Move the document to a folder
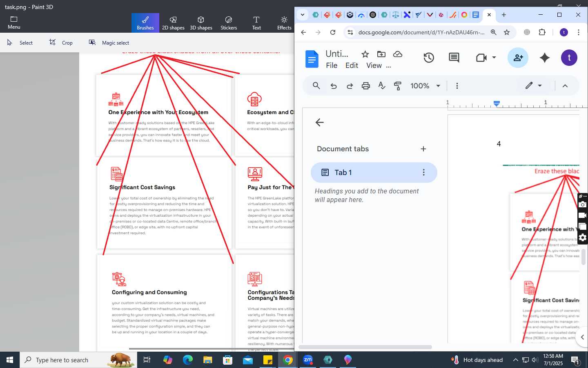The image size is (588, 368). 381,54
